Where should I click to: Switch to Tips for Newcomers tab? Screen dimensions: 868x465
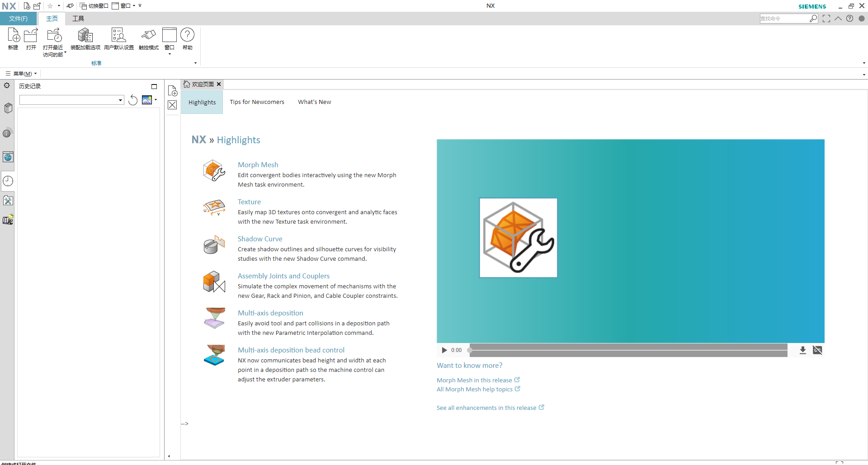click(257, 102)
